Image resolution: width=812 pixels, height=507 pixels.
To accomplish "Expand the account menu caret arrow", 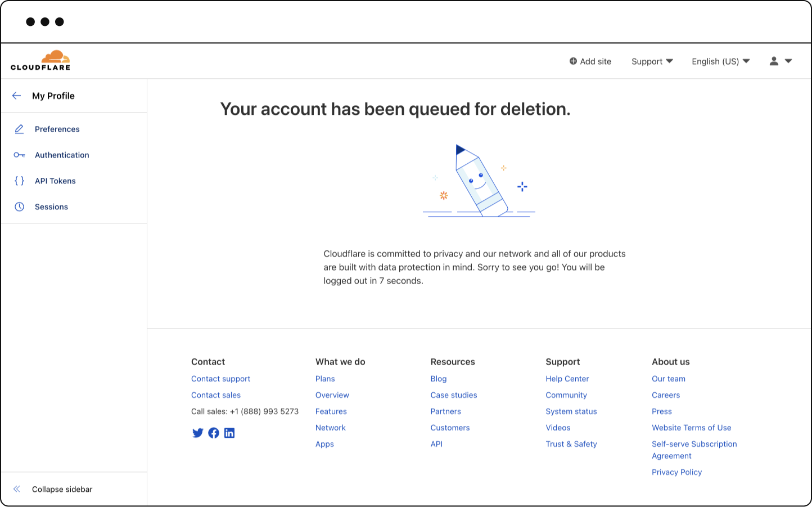I will [788, 61].
